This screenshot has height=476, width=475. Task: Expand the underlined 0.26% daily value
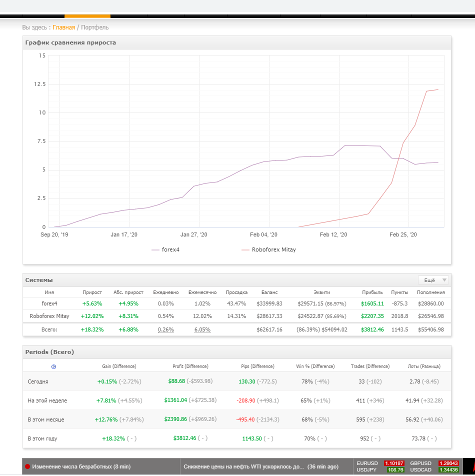(x=165, y=329)
